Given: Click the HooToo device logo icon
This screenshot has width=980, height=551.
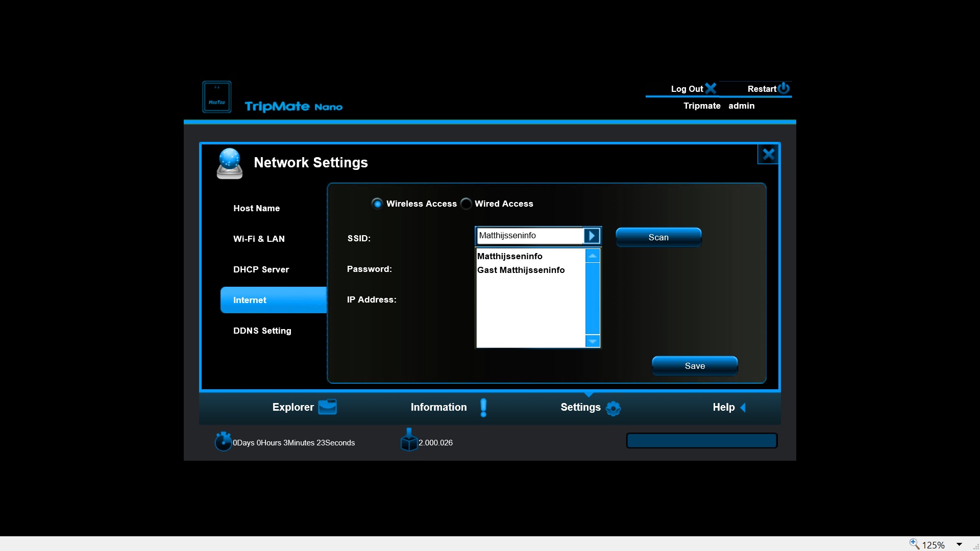Looking at the screenshot, I should coord(217,97).
